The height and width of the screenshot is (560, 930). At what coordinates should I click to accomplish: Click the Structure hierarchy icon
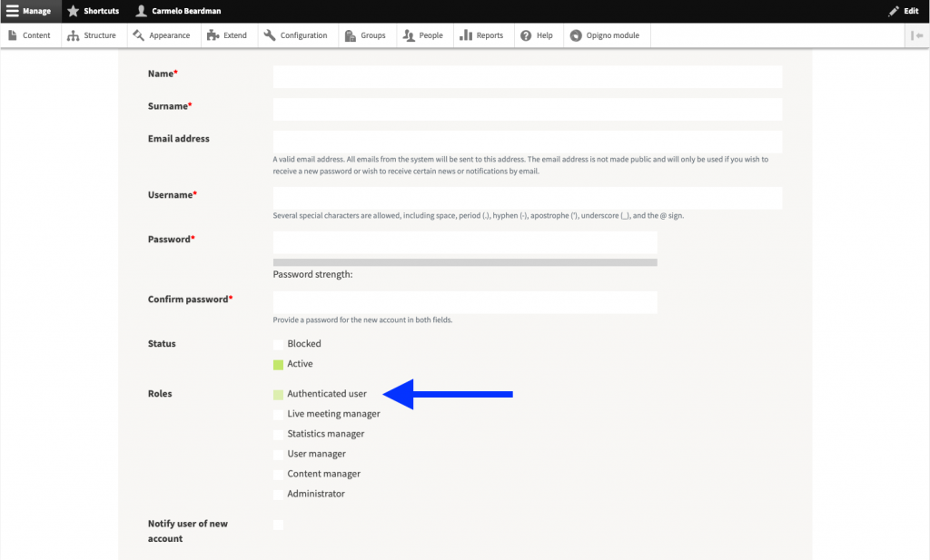click(73, 35)
